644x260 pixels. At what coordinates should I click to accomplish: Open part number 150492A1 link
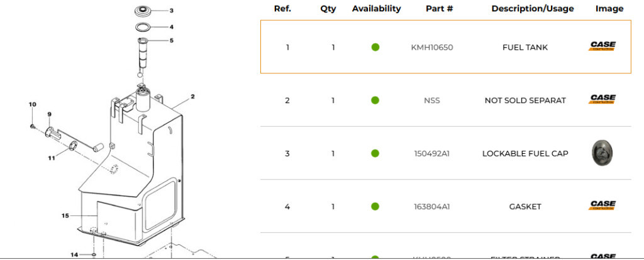pyautogui.click(x=431, y=154)
